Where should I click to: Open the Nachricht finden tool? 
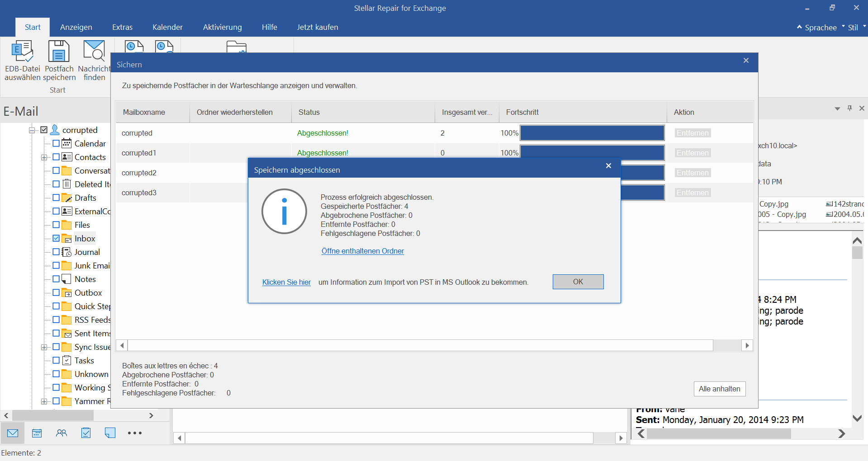coord(94,52)
